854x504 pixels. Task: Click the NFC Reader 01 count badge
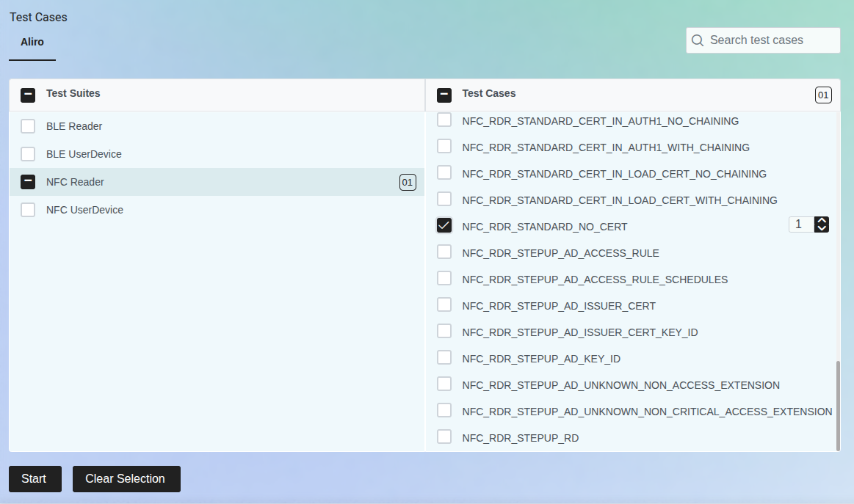[x=408, y=183]
